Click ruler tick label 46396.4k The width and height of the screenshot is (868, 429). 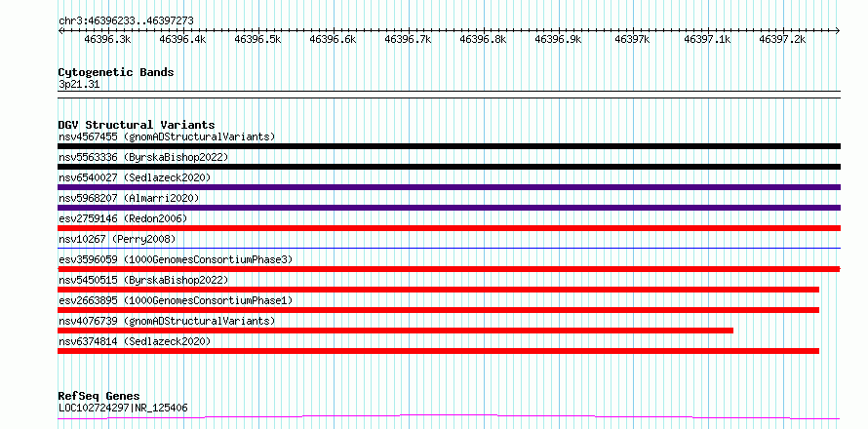[182, 39]
